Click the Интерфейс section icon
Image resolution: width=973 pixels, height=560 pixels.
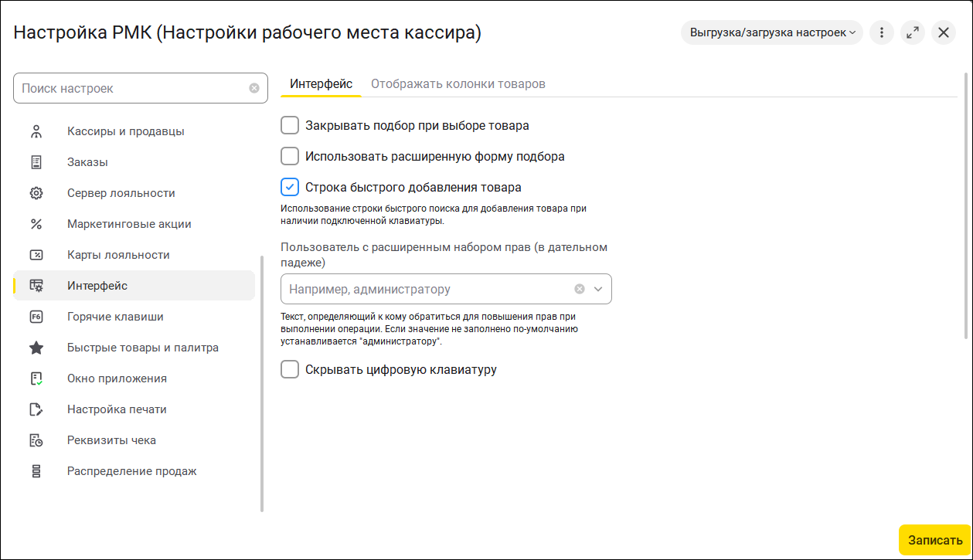coord(36,286)
